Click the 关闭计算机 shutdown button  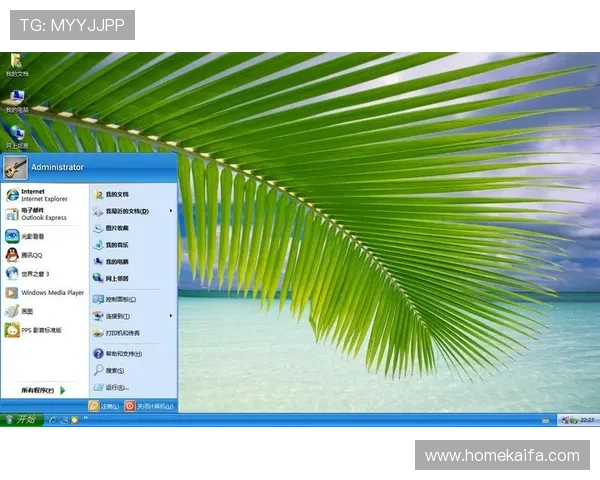click(x=149, y=406)
